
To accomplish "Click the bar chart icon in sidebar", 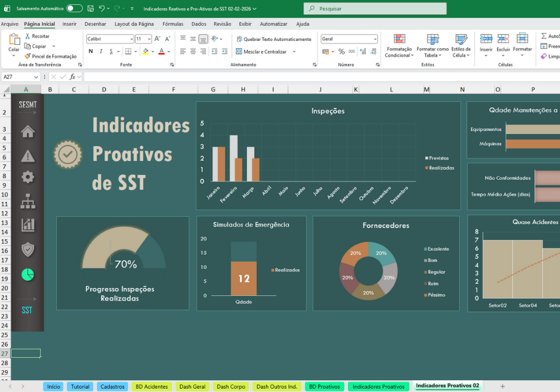I will [x=28, y=225].
